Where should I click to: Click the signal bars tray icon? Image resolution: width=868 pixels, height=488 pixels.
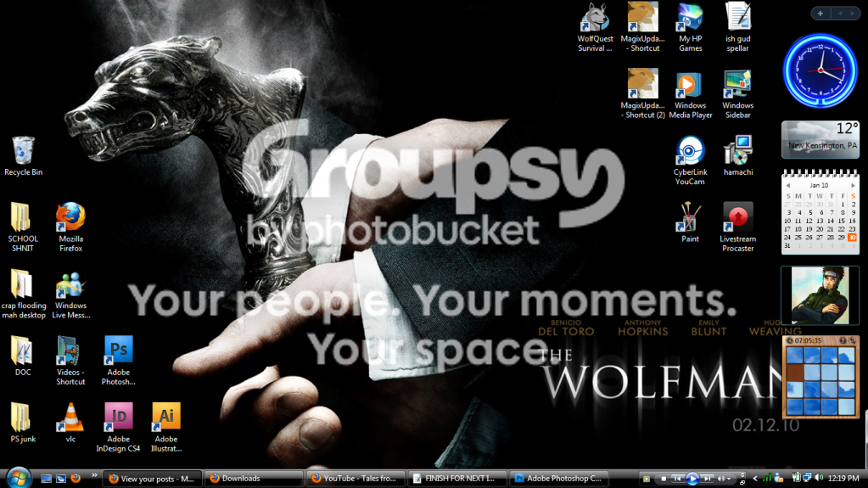click(x=767, y=478)
